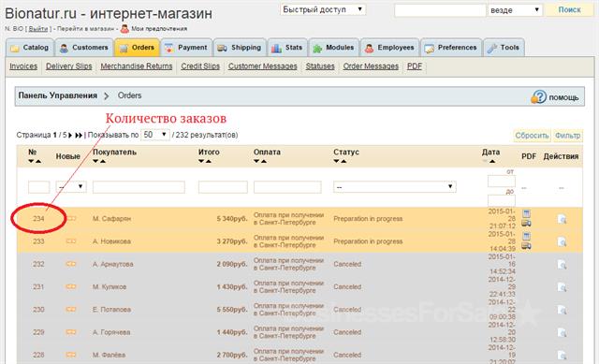Open the Stats tab
This screenshot has height=364, width=599.
287,48
